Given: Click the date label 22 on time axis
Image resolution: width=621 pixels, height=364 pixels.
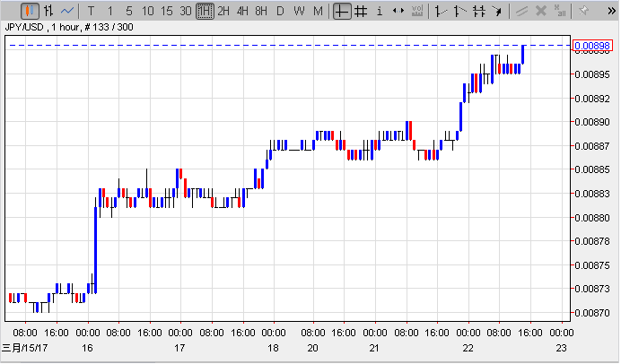Looking at the screenshot, I should [468, 348].
